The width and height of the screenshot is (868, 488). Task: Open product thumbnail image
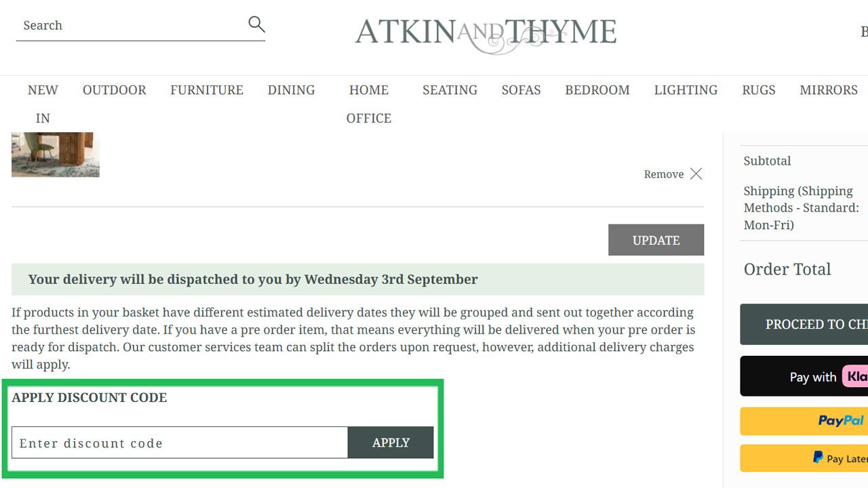pos(56,155)
